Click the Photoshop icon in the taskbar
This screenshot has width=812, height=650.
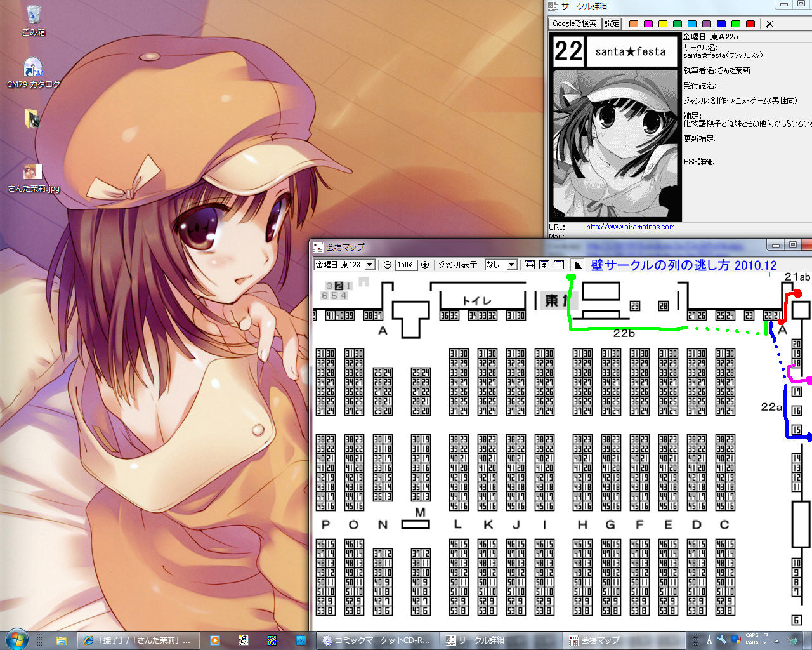coord(301,640)
